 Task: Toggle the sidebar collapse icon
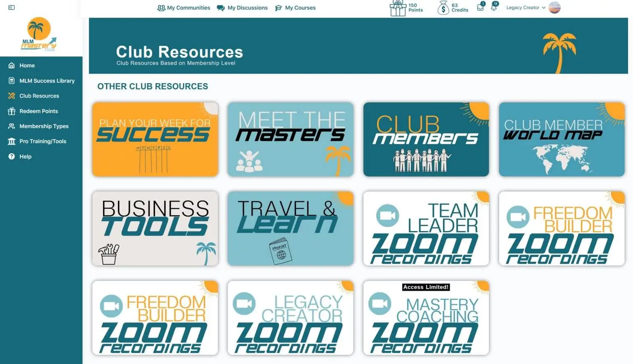[12, 7]
